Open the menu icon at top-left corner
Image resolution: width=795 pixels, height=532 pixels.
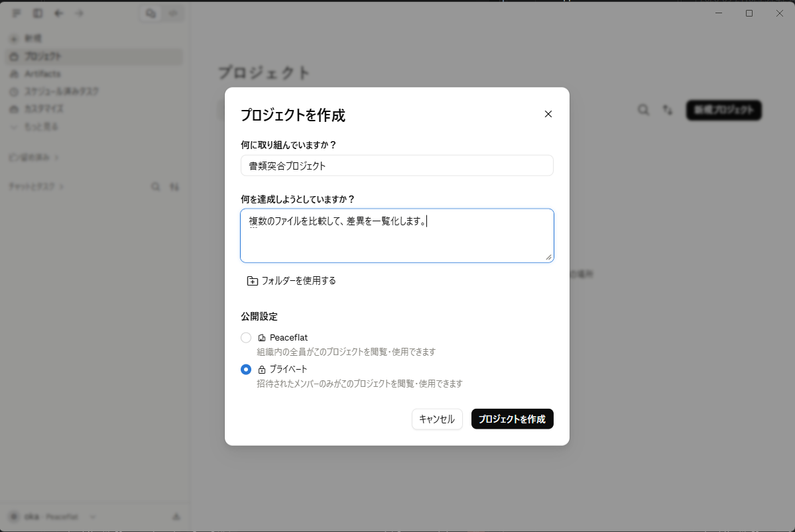click(x=16, y=13)
